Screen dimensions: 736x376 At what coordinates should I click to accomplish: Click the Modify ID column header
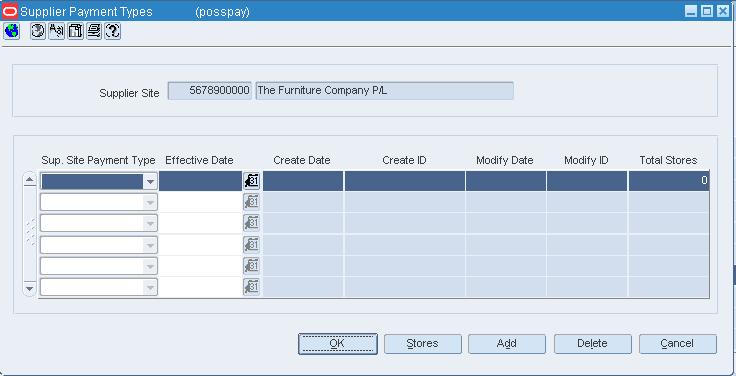click(x=586, y=161)
